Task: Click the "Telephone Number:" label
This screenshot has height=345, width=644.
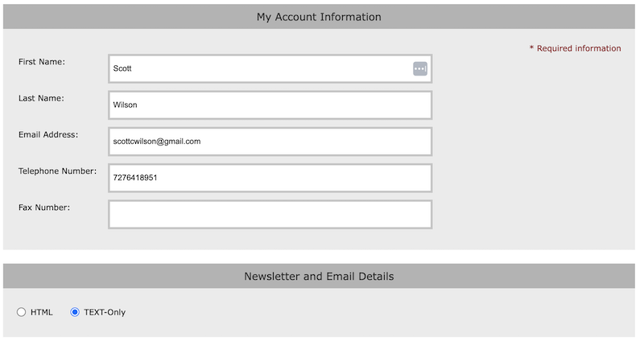Action: click(x=57, y=170)
